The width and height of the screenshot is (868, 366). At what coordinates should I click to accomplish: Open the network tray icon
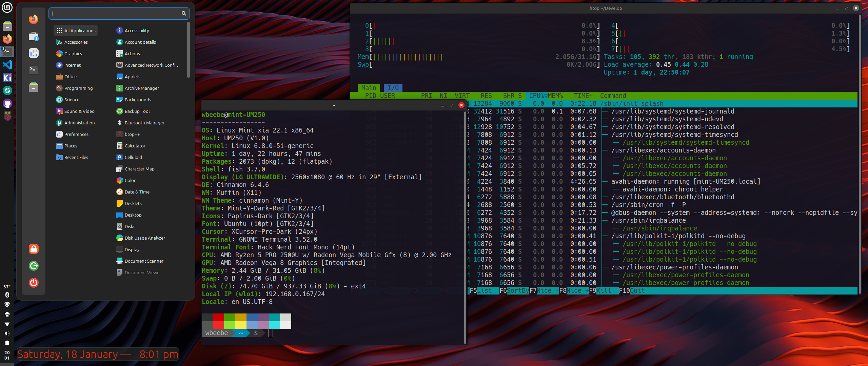click(7, 324)
